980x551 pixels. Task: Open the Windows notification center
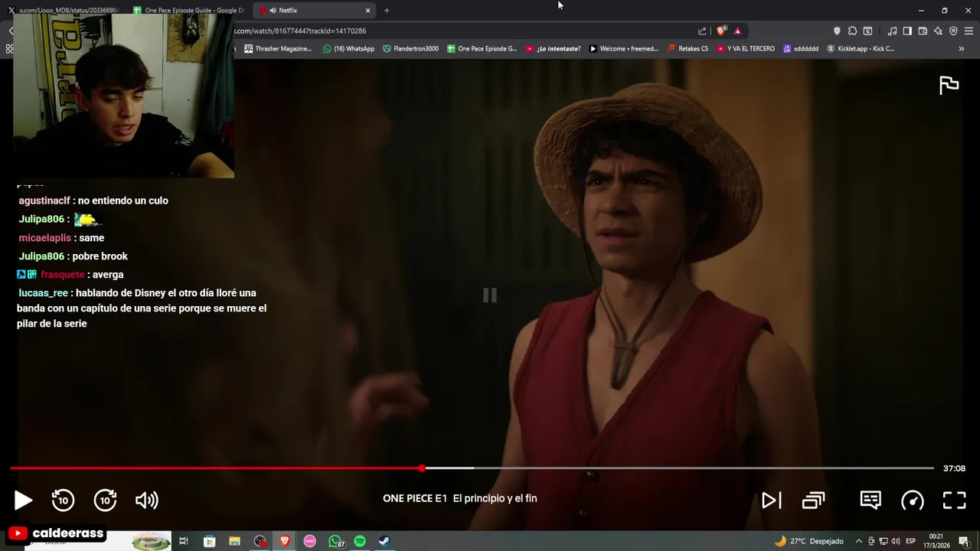tap(966, 541)
